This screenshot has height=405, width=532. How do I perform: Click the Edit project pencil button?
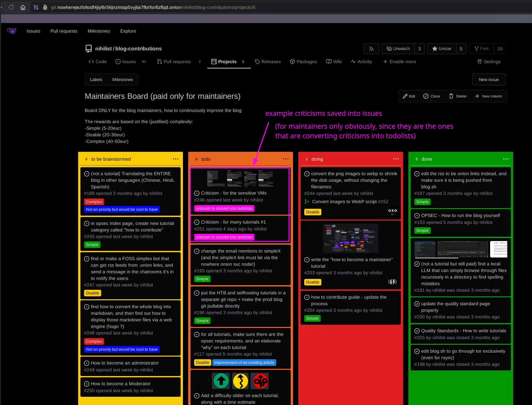pos(409,96)
